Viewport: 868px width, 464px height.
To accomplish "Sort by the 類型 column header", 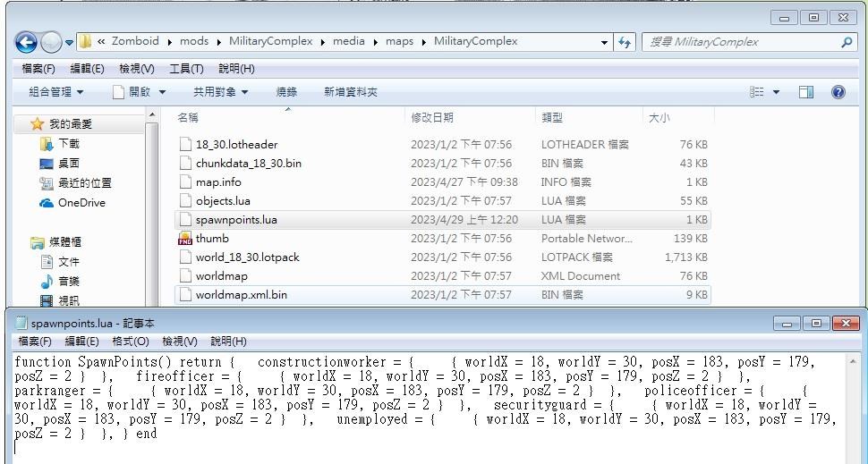I will pos(552,117).
